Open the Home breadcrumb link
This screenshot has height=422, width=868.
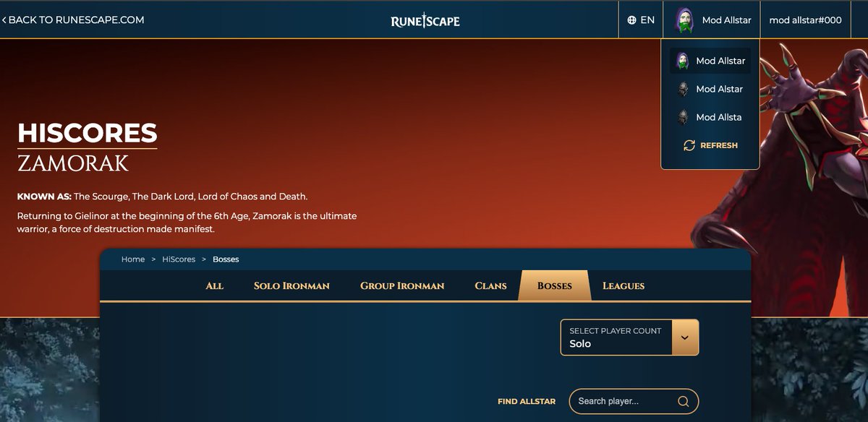(x=133, y=259)
